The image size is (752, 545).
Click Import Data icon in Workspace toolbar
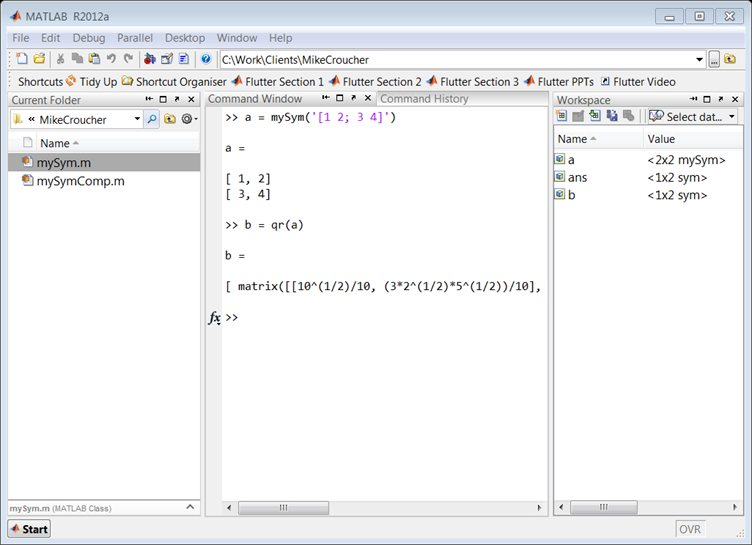pos(595,117)
